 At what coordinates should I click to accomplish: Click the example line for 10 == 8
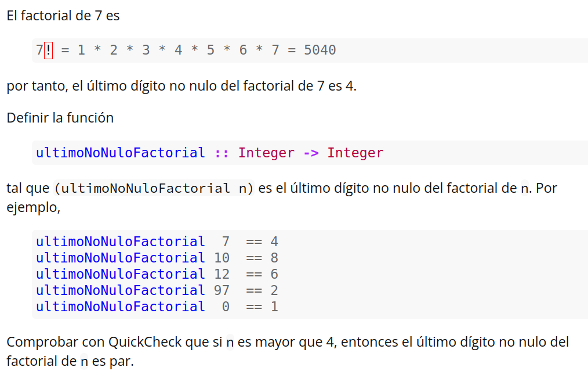pos(157,258)
